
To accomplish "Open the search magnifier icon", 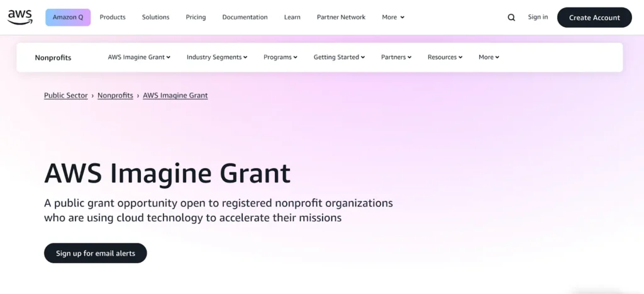I will pyautogui.click(x=511, y=17).
